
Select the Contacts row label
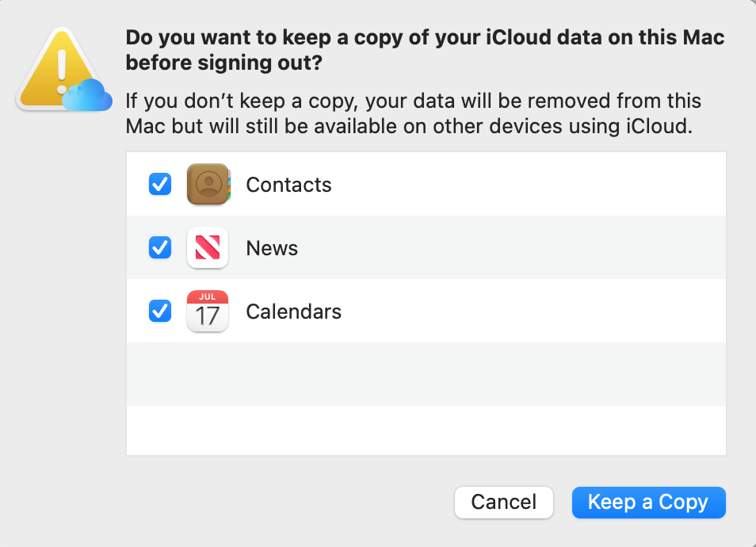tap(288, 184)
